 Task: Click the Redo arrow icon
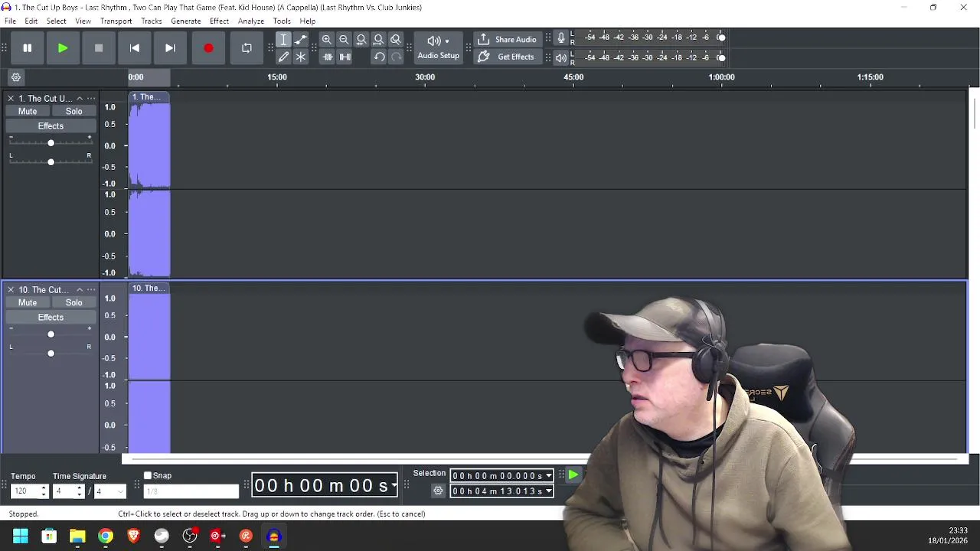click(396, 57)
